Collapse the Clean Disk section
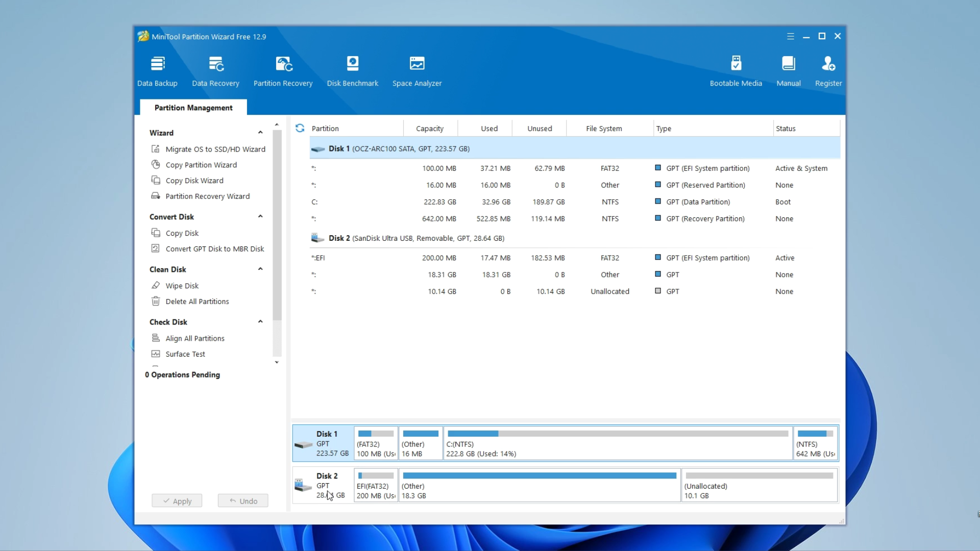Screen dimensions: 980x551 click(x=260, y=269)
